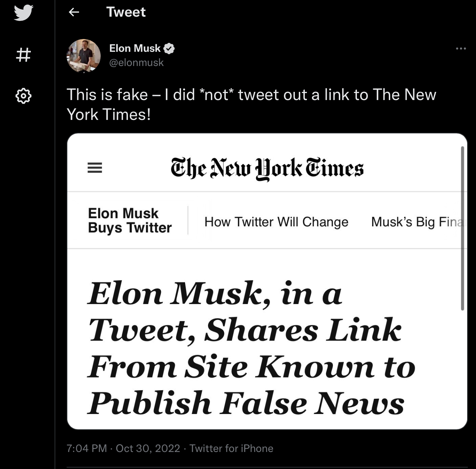Go back using the left arrow

(x=74, y=12)
